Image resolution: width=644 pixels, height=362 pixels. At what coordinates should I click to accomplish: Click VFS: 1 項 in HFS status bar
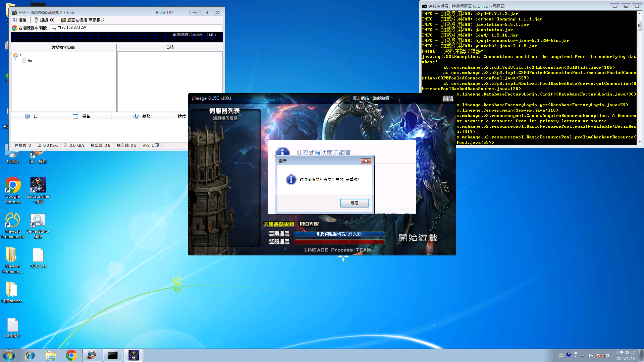[x=151, y=145]
